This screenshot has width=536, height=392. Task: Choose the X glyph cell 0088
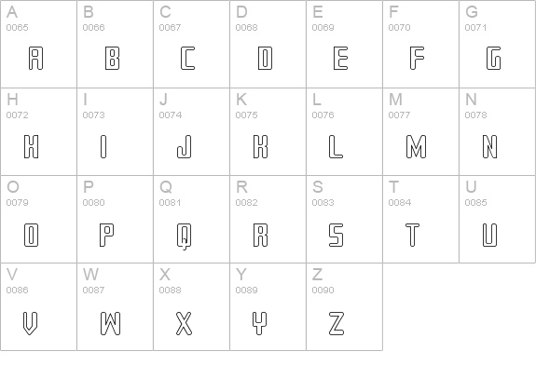click(x=191, y=307)
